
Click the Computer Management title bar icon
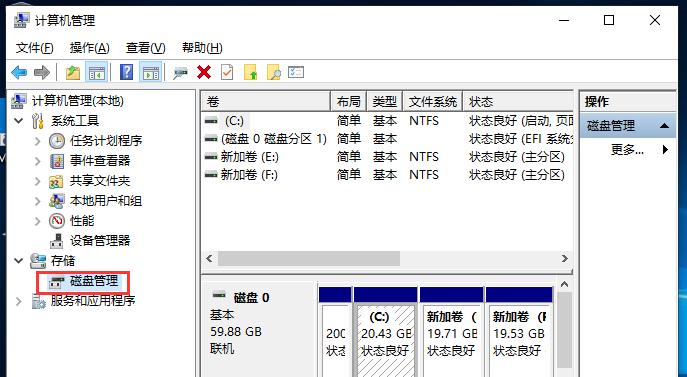pyautogui.click(x=21, y=20)
